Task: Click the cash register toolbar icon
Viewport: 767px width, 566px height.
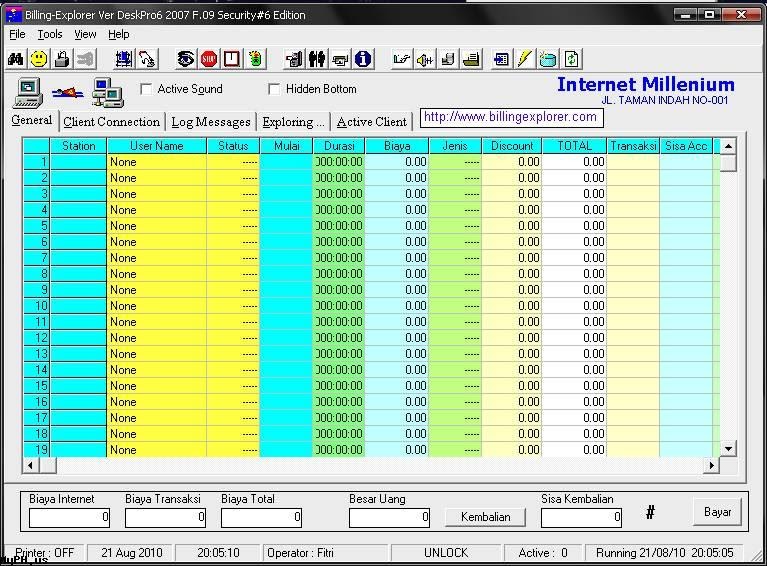Action: point(471,59)
